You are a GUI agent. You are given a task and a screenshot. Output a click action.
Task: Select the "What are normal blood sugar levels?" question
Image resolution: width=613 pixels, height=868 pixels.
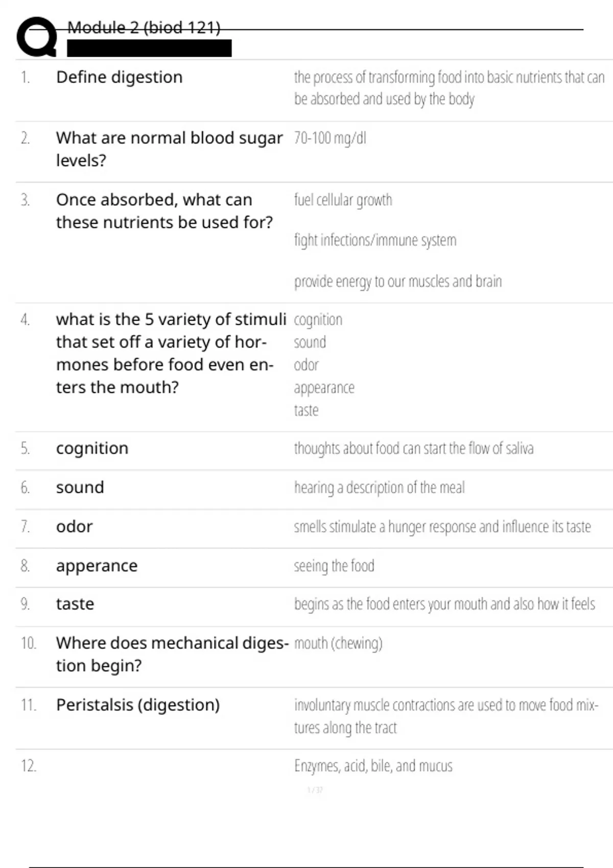point(169,149)
